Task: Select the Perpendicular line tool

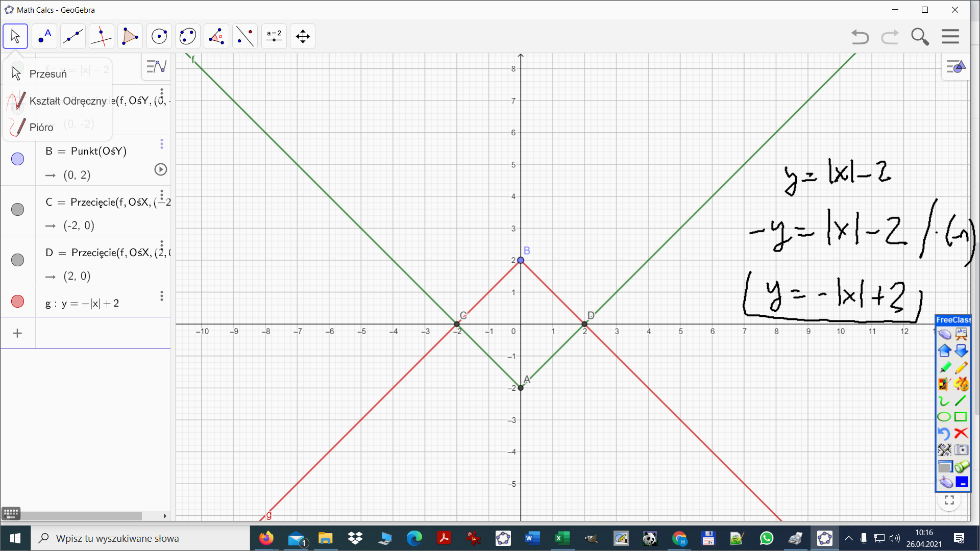Action: click(x=102, y=36)
